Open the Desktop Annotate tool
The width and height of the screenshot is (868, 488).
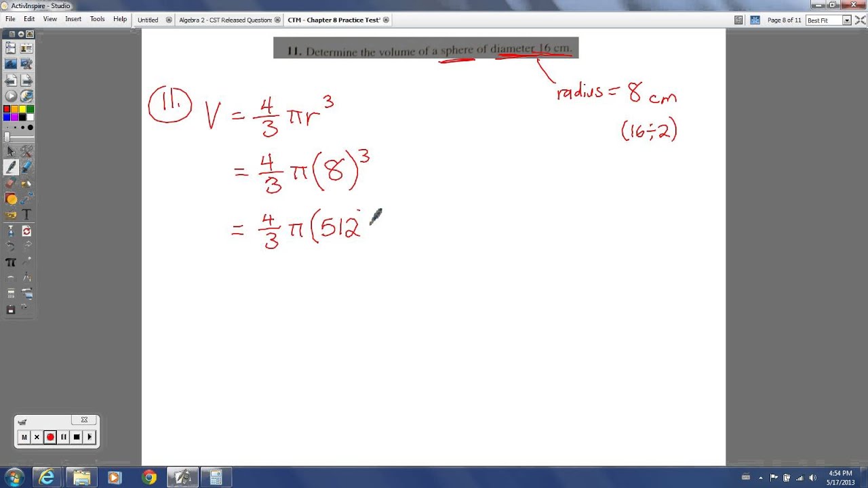(x=11, y=64)
